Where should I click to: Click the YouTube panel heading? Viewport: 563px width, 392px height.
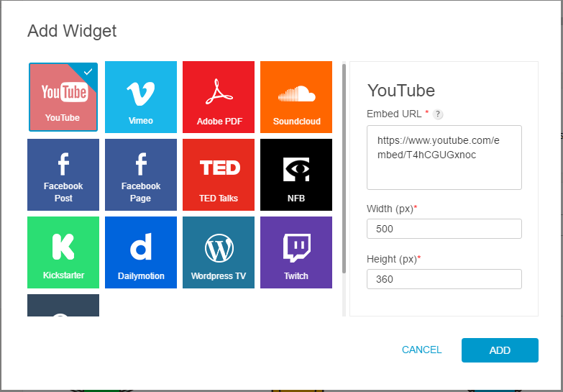pos(401,90)
